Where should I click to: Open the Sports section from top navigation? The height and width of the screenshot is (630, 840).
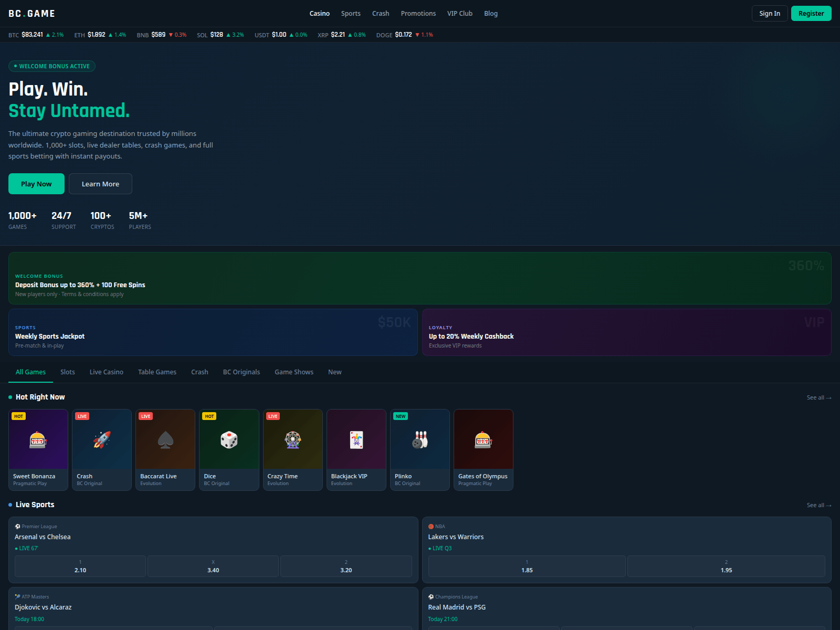tap(351, 13)
